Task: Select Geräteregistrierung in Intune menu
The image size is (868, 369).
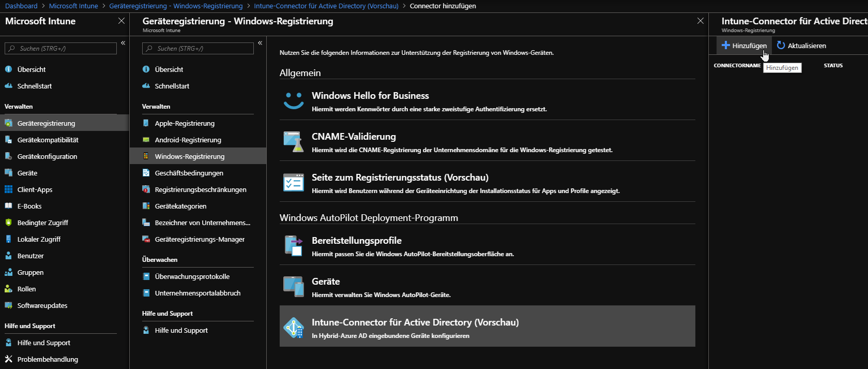Action: (x=64, y=123)
